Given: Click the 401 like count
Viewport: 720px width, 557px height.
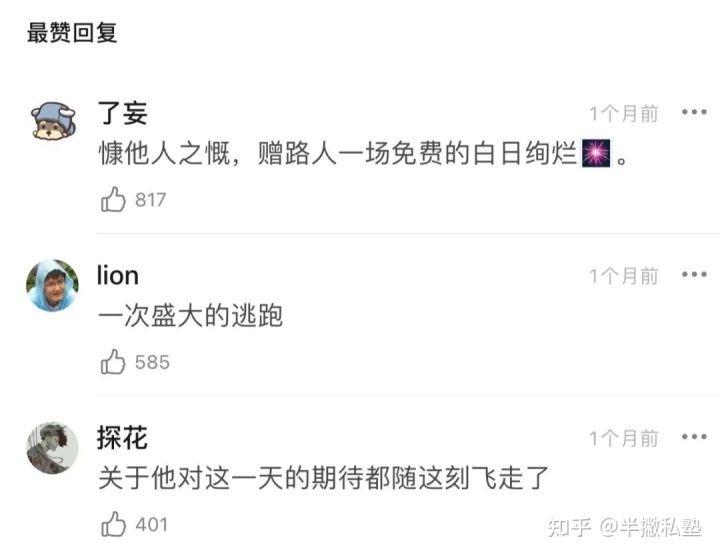Looking at the screenshot, I should click(152, 524).
